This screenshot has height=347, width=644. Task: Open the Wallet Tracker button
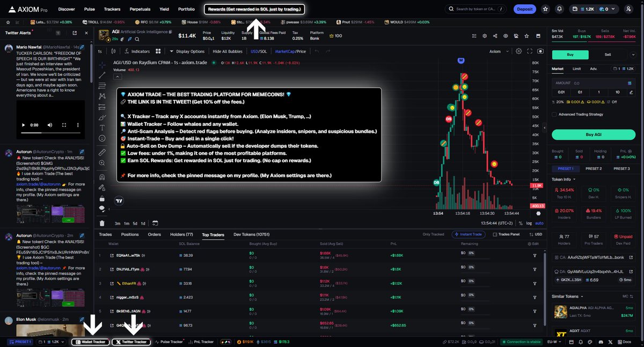(x=90, y=342)
